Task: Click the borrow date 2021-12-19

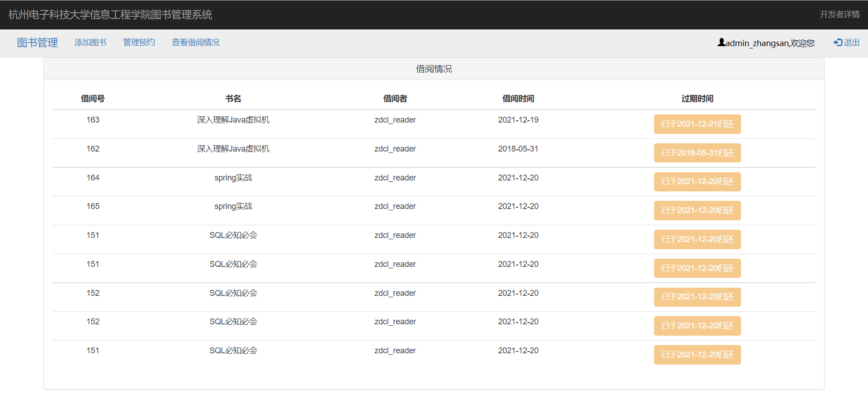Action: [x=518, y=120]
